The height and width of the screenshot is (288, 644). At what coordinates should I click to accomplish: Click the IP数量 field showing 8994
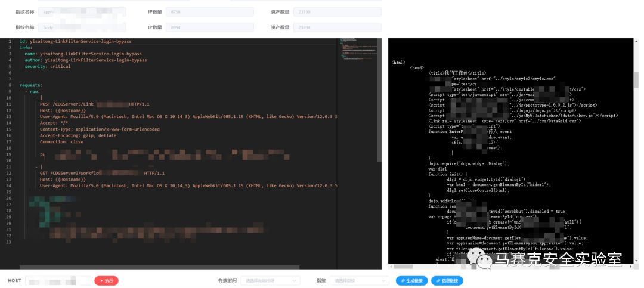(x=209, y=27)
